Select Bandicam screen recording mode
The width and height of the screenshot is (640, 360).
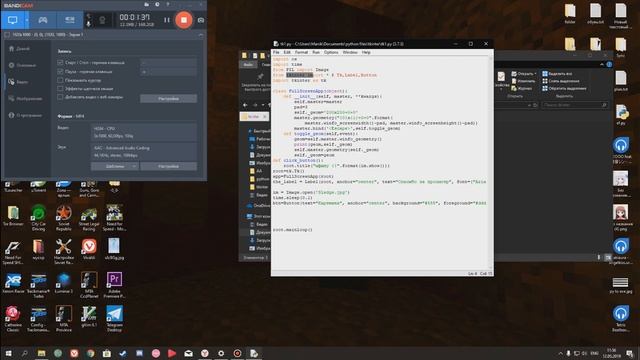pos(13,20)
